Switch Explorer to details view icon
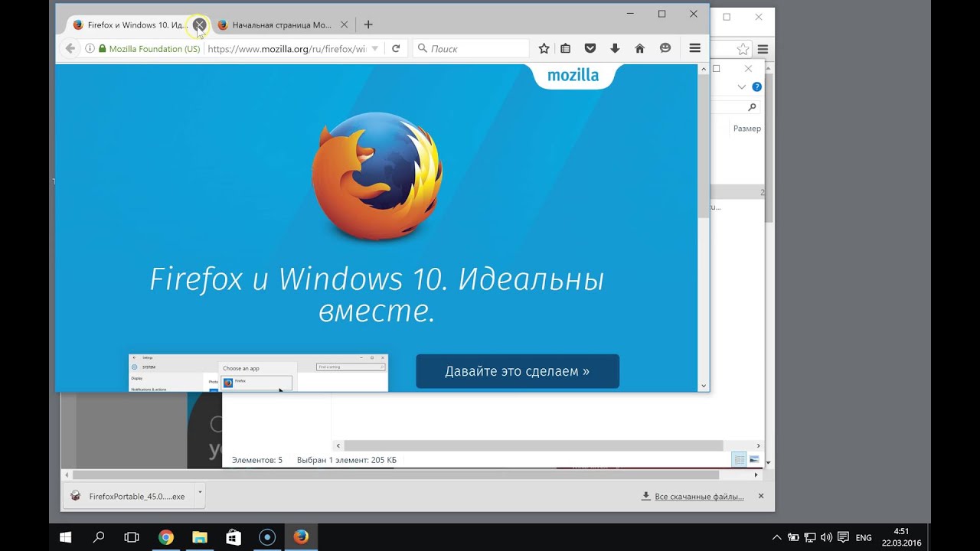 click(739, 460)
